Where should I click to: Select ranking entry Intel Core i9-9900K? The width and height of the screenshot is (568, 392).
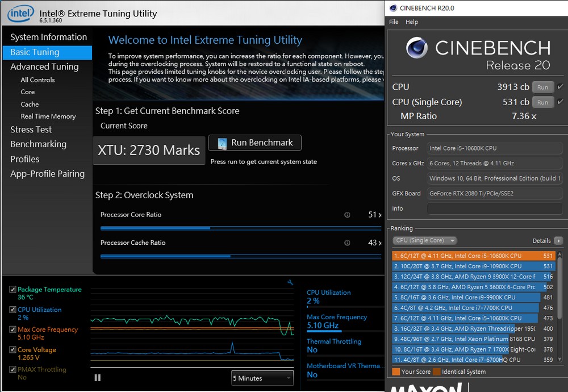[x=474, y=298]
